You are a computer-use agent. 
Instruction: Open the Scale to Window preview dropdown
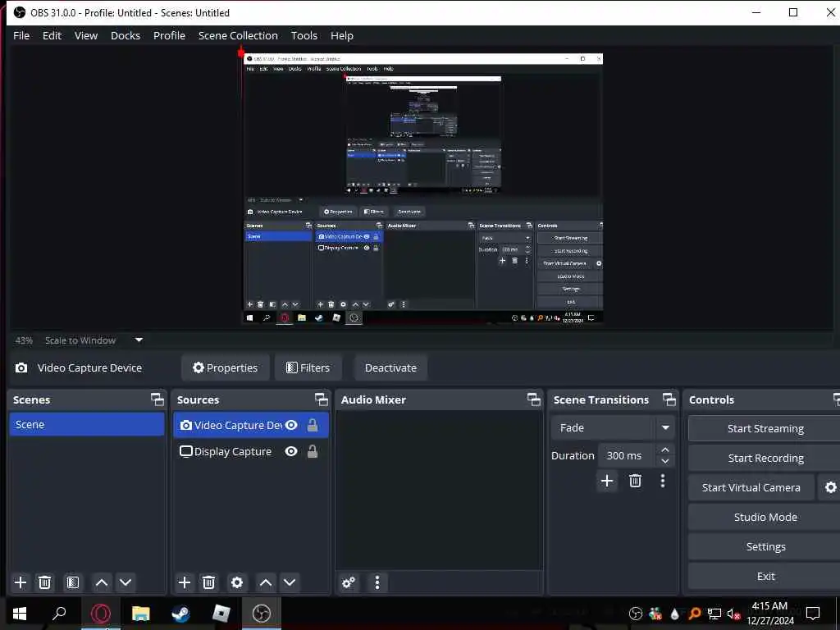[x=139, y=340]
